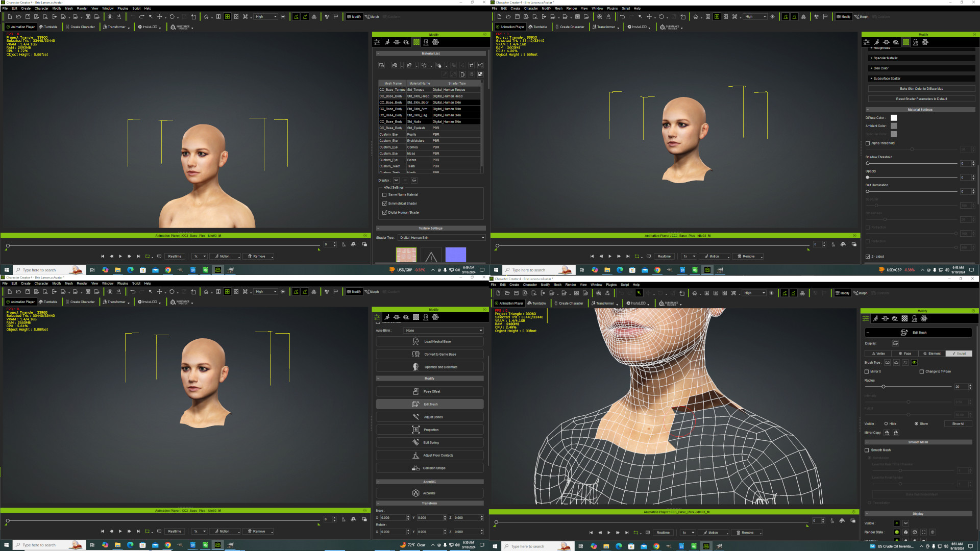
Task: Expand the Subsurface Scatter section
Action: click(x=922, y=79)
